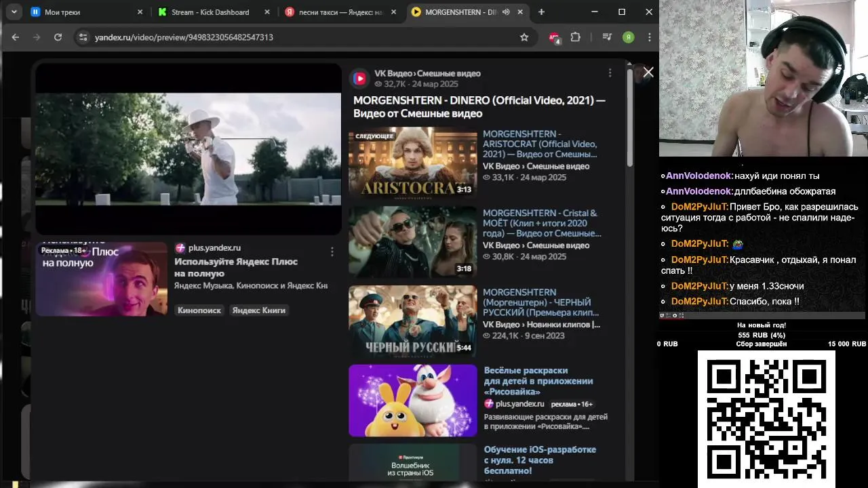Screen dimensions: 868x488
Task: Open Chrome three-dot menu
Action: (x=650, y=37)
